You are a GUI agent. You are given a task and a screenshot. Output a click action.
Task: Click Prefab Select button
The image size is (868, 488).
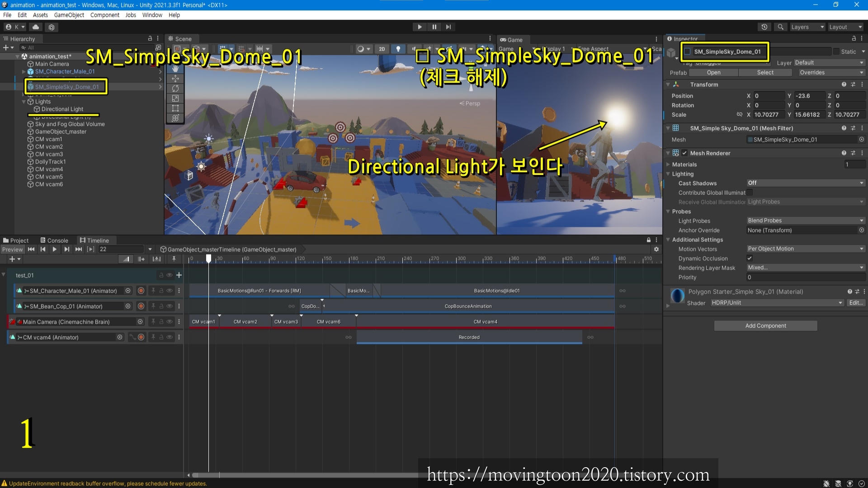pyautogui.click(x=765, y=72)
